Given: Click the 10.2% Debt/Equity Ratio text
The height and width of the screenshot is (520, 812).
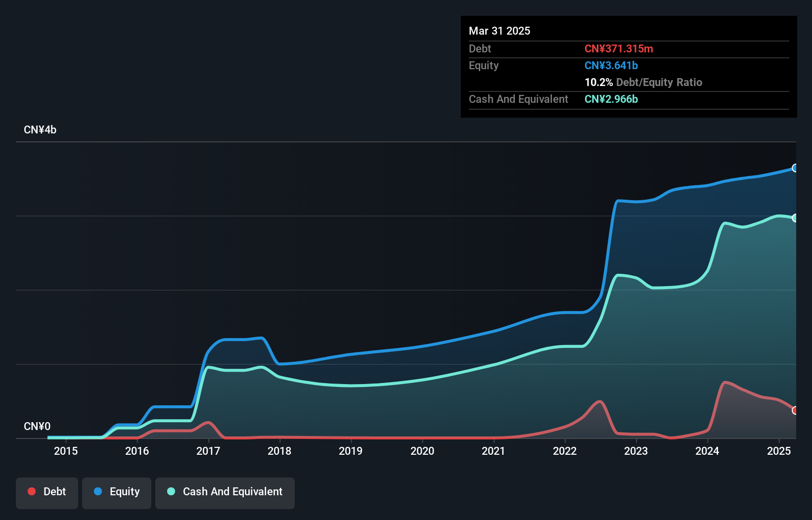Looking at the screenshot, I should click(x=643, y=82).
